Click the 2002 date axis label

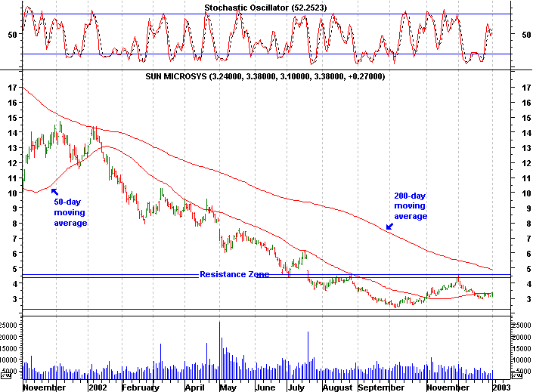coord(98,387)
